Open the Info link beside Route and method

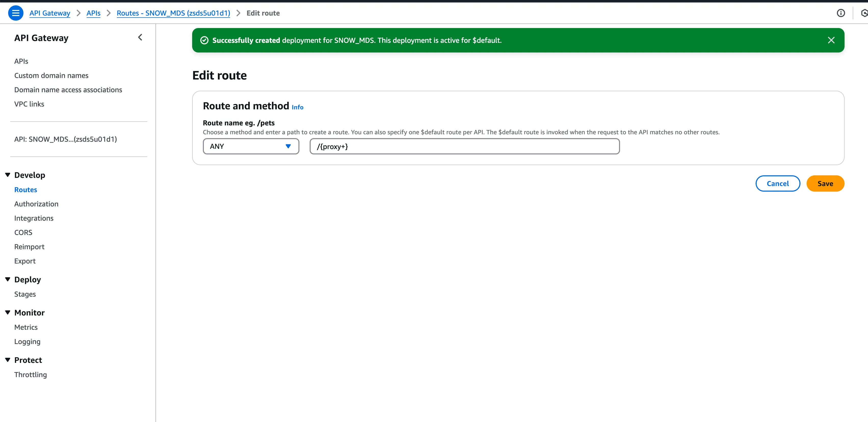[297, 107]
